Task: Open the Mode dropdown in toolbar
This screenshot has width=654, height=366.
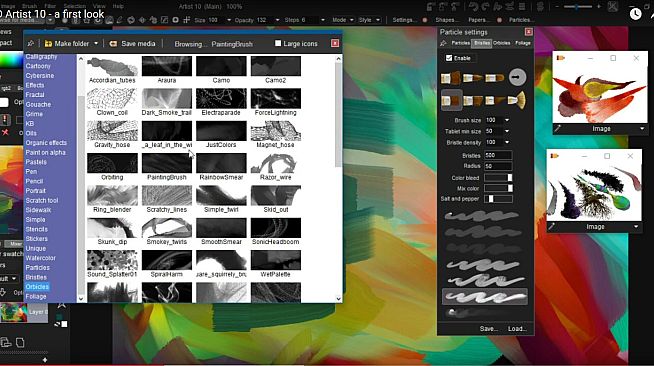Action: point(352,20)
